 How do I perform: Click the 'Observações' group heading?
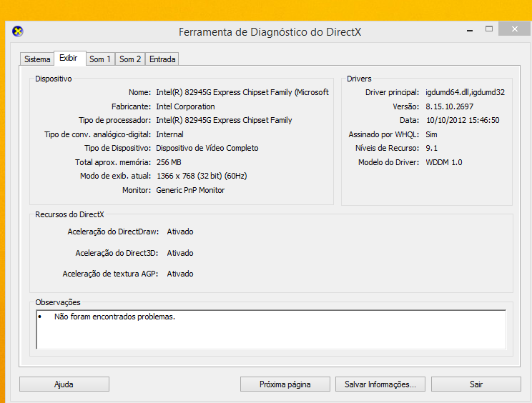point(58,302)
